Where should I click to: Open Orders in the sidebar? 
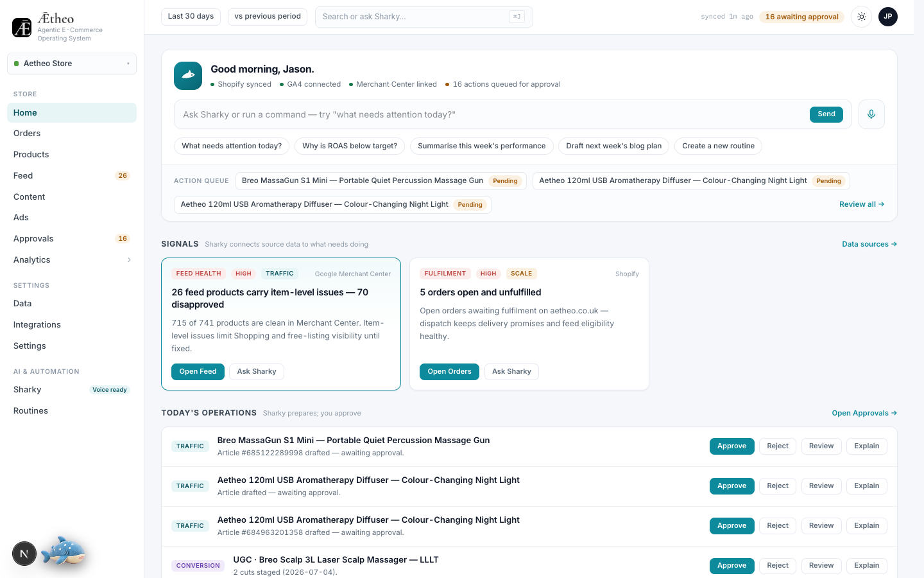[72, 134]
